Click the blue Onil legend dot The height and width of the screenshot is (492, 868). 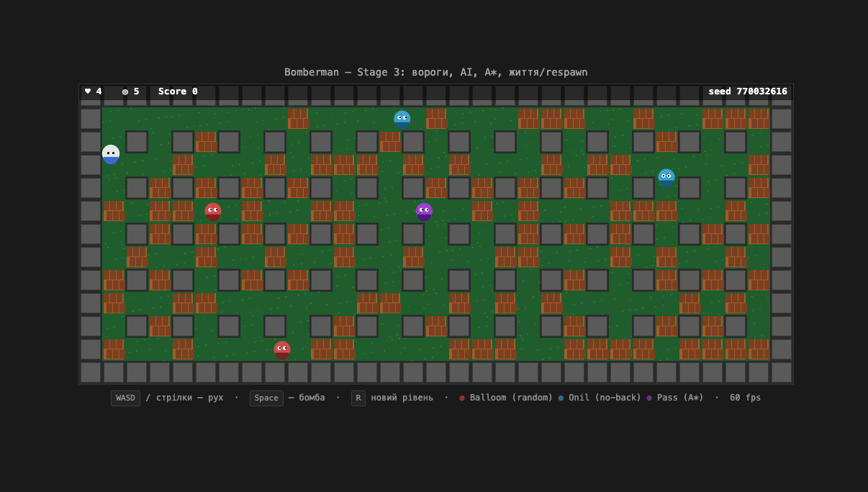click(x=561, y=398)
